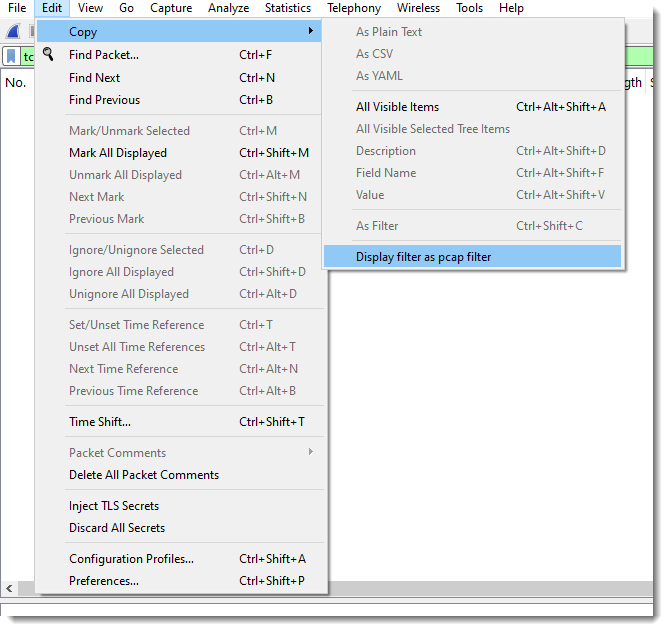Open the Telephony menu
Screen dimensions: 668x631
pyautogui.click(x=353, y=8)
